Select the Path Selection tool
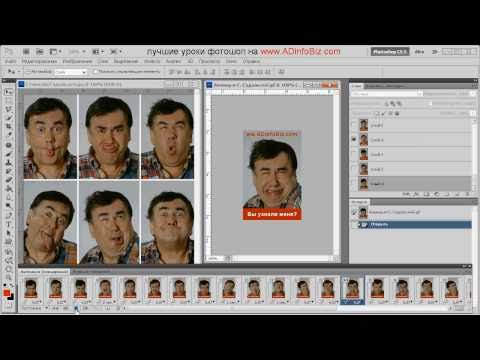480x360 pixels. click(x=9, y=233)
